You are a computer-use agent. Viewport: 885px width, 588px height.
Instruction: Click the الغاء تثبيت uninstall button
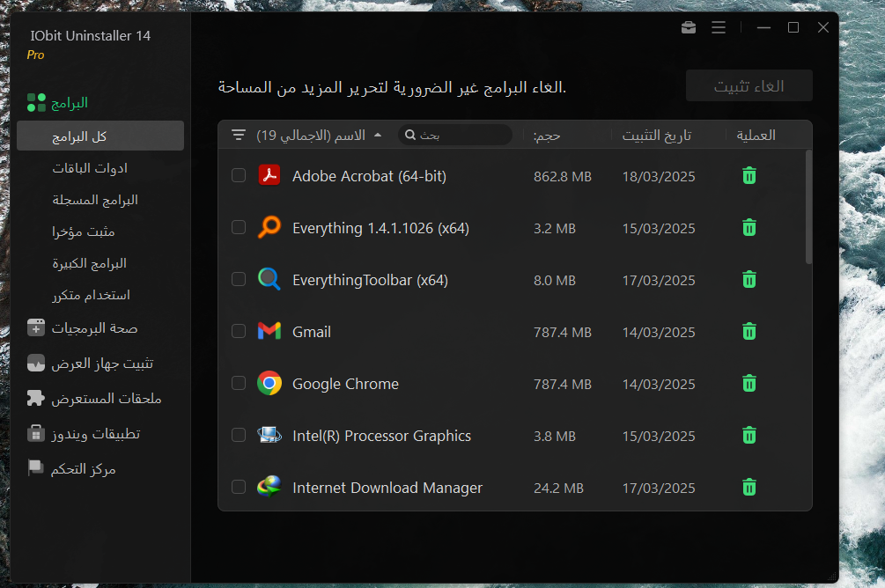(749, 86)
